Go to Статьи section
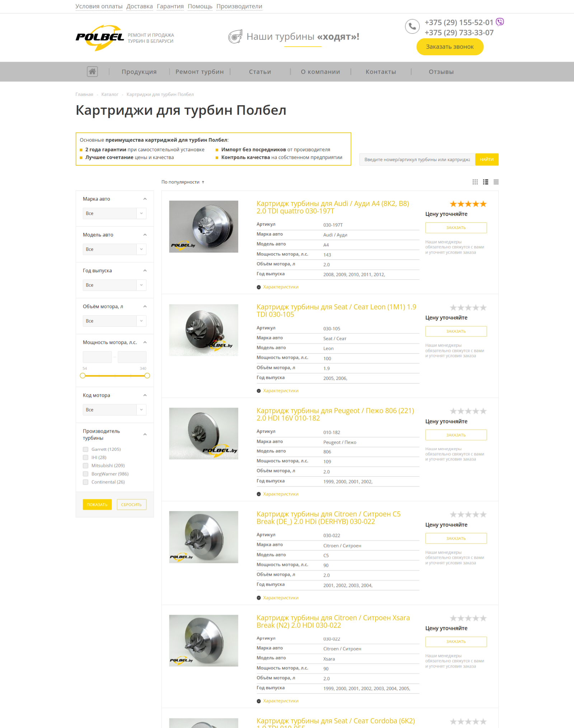This screenshot has height=728, width=574. [x=260, y=71]
